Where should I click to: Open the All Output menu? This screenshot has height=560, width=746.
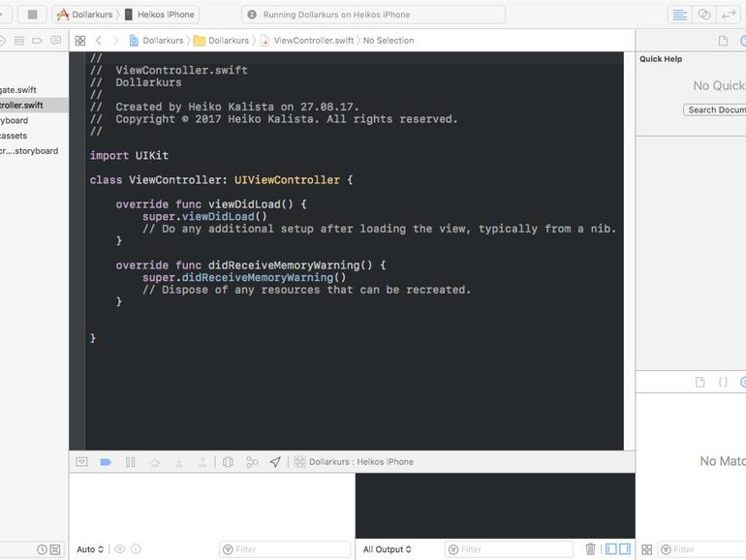pos(387,549)
